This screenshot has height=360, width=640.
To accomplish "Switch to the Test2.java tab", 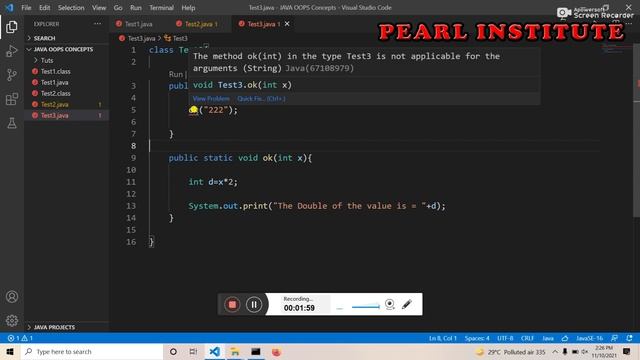I will click(201, 24).
